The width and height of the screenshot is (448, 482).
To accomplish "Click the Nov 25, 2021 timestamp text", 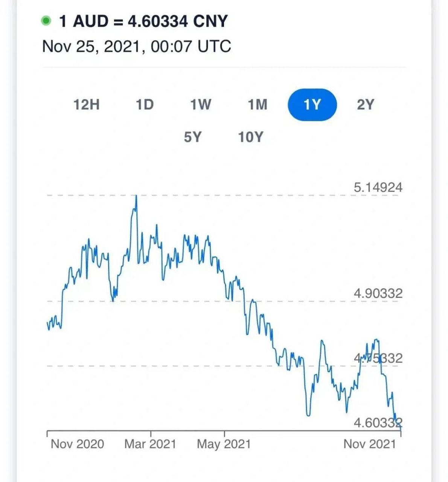I will pyautogui.click(x=137, y=46).
